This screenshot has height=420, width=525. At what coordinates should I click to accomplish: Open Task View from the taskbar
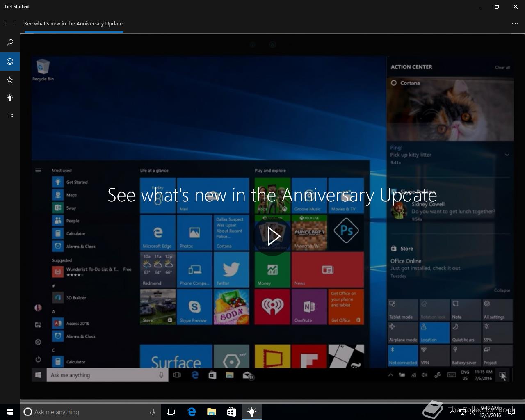(171, 412)
